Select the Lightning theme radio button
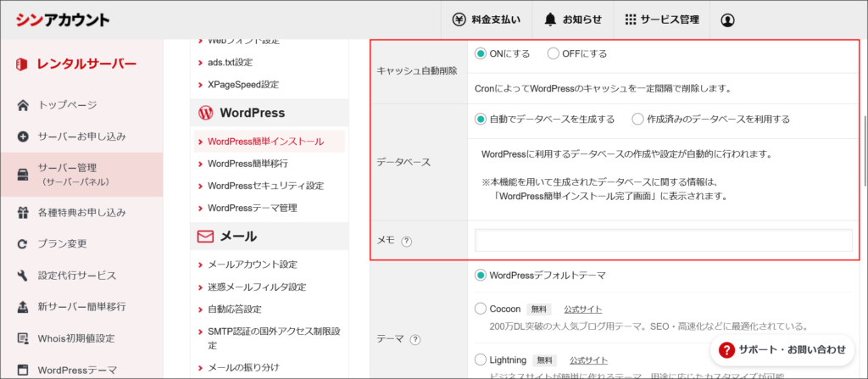Viewport: 868px width, 379px height. (481, 359)
